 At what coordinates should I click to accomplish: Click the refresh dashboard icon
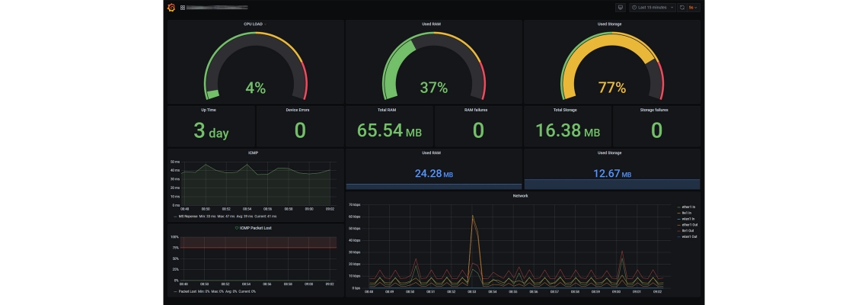[x=681, y=8]
